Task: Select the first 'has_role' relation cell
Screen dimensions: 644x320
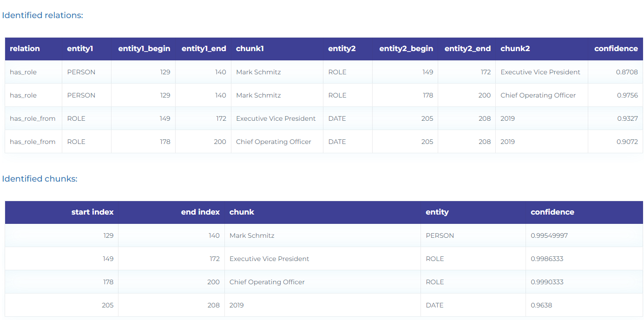Action: tap(23, 72)
